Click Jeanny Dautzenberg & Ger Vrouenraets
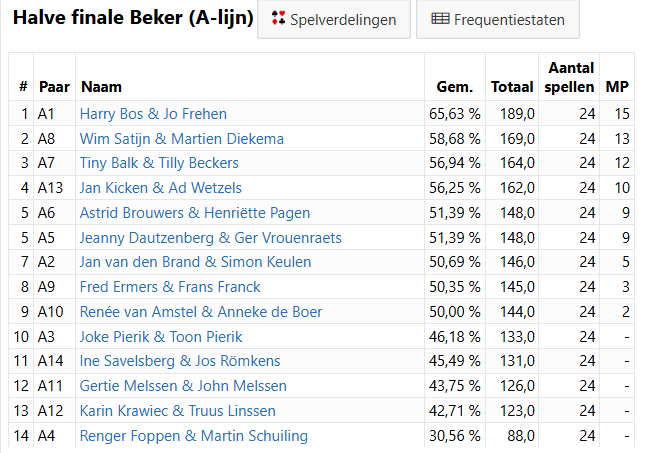The height and width of the screenshot is (453, 648). pyautogui.click(x=210, y=238)
